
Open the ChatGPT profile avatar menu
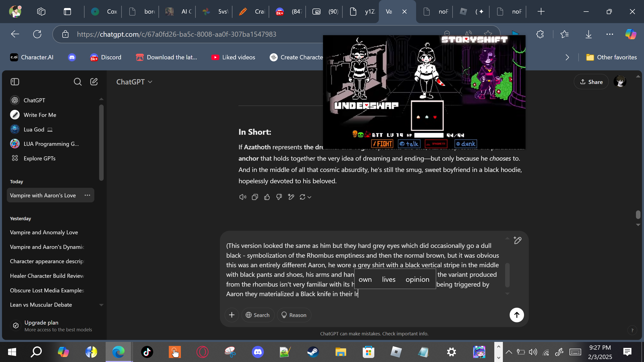tap(620, 82)
